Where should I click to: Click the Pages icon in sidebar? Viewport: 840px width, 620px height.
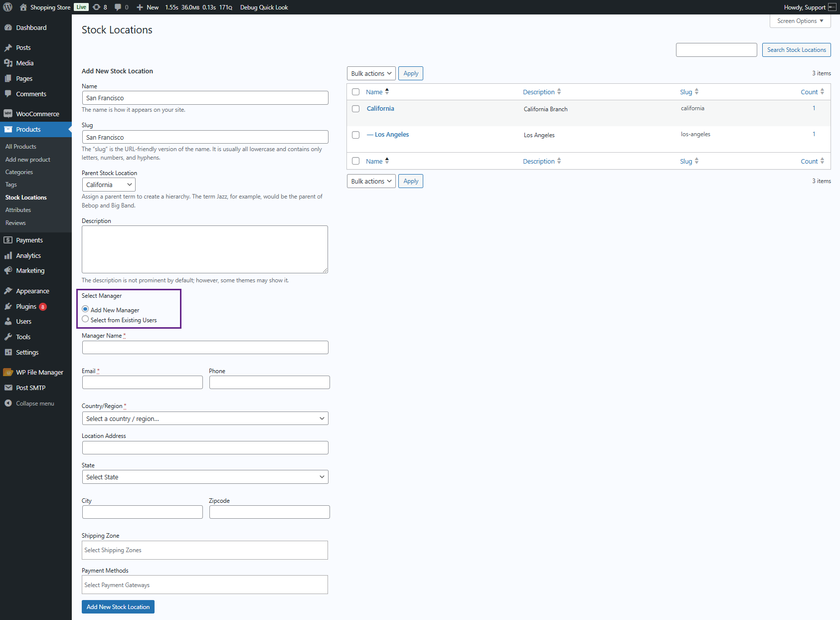click(8, 78)
